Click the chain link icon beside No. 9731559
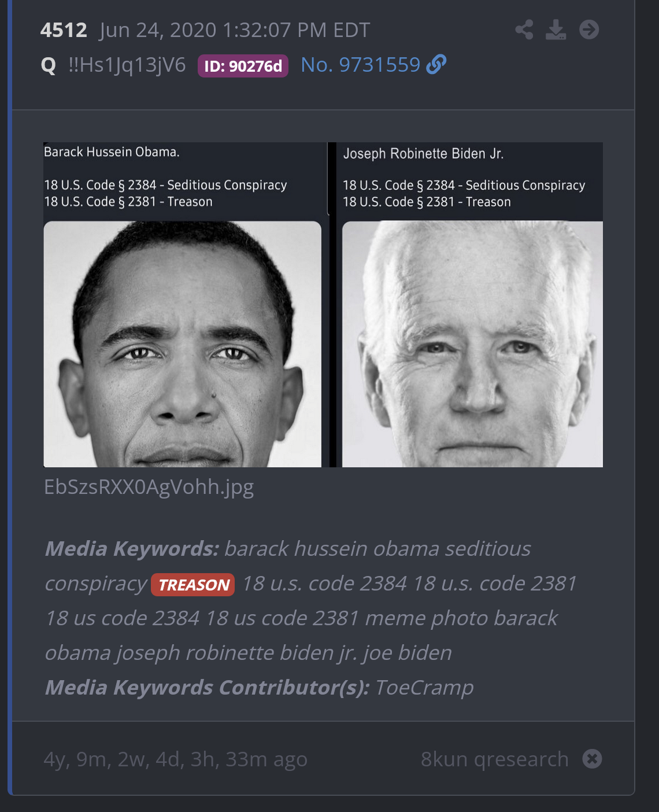 pyautogui.click(x=436, y=65)
